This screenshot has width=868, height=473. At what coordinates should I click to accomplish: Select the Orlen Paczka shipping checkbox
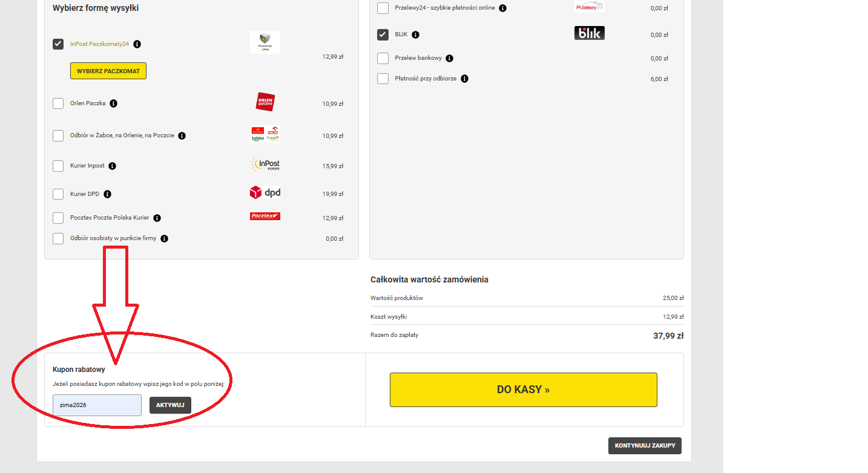coord(58,103)
